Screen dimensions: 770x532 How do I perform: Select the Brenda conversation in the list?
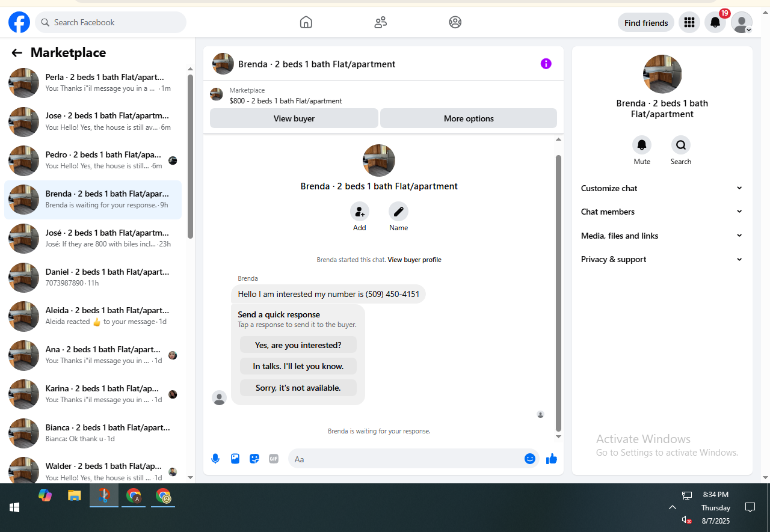93,200
